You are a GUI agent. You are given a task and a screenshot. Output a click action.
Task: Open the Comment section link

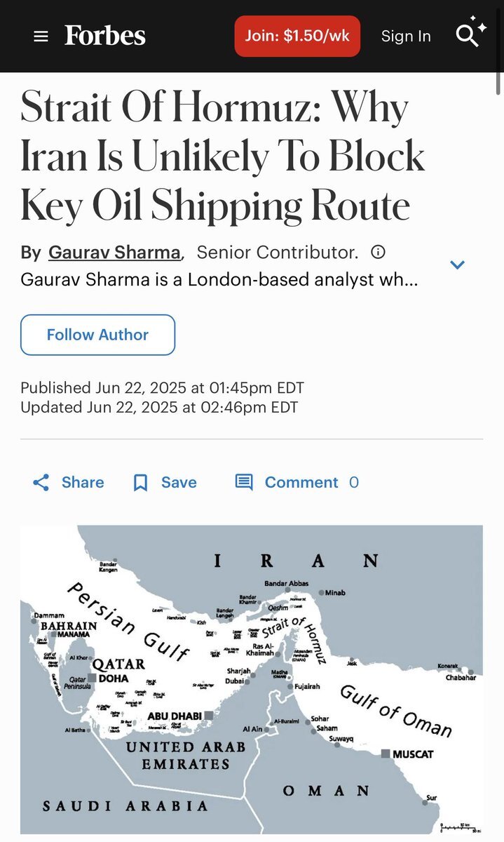coord(301,483)
